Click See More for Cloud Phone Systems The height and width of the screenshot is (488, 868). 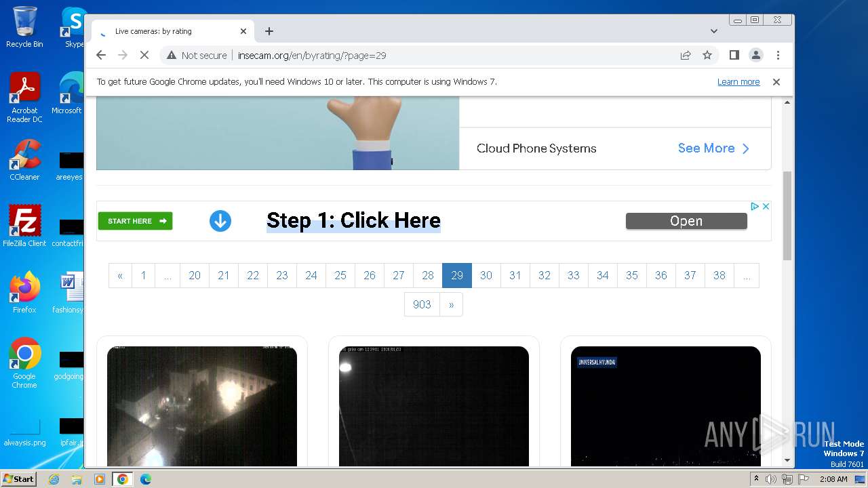(x=713, y=148)
